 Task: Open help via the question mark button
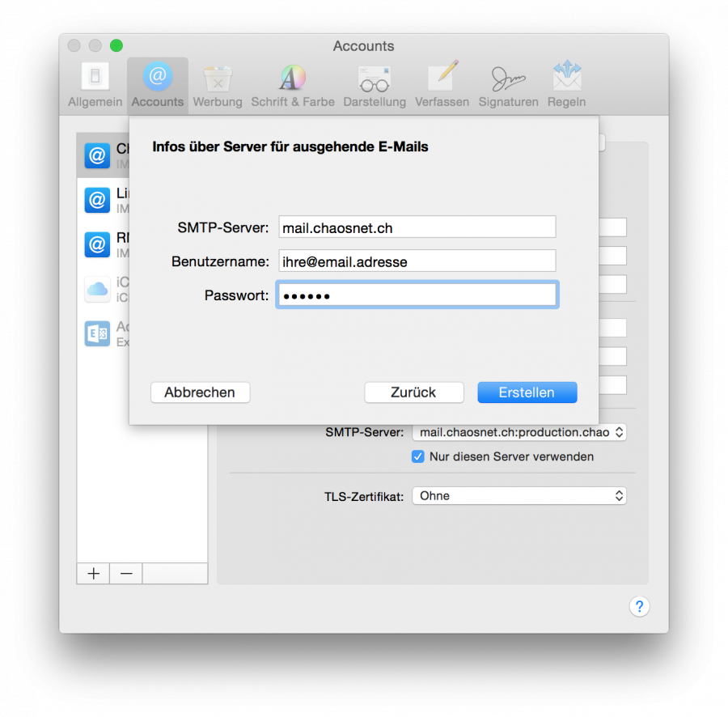click(x=639, y=606)
